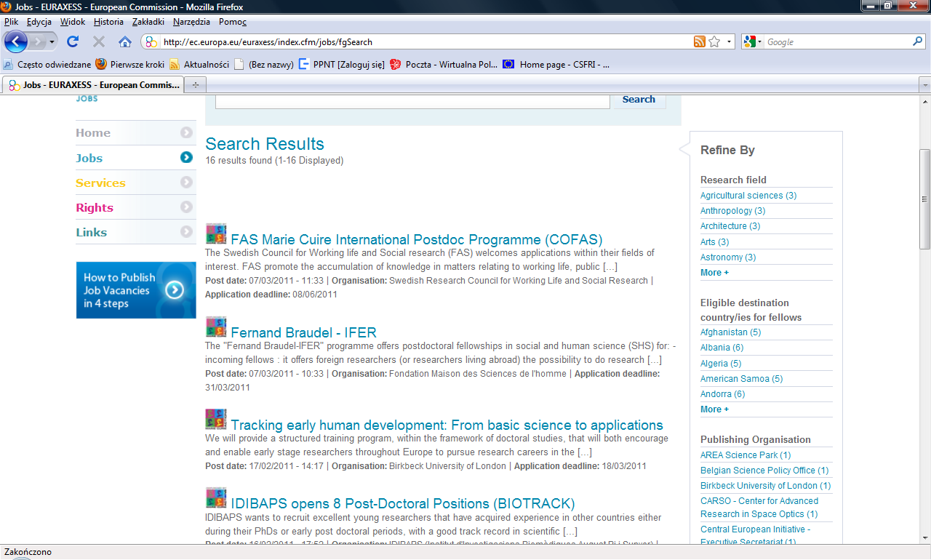Image resolution: width=931 pixels, height=560 pixels.
Task: Open the Pierwsze kroki bookmark
Action: 130,64
